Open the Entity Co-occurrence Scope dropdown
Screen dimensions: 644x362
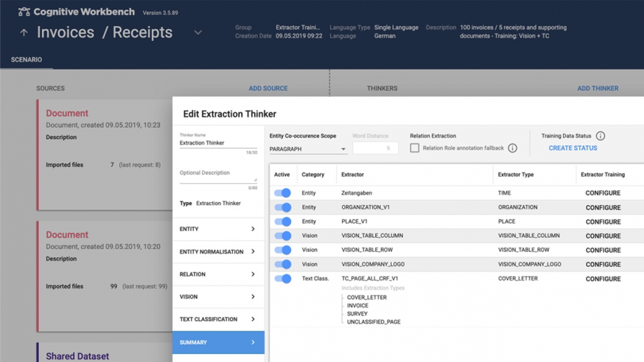(x=307, y=149)
